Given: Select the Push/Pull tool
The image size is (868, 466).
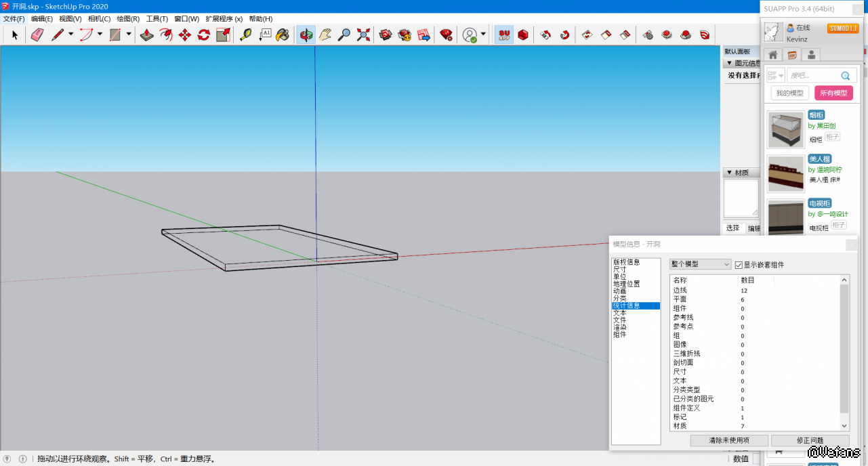Looking at the screenshot, I should (146, 35).
